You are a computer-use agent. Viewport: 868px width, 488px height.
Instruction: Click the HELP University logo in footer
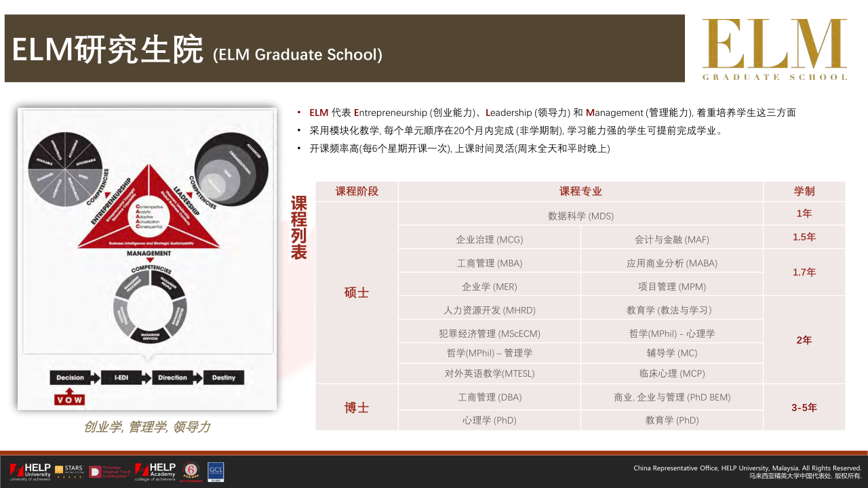(x=31, y=471)
